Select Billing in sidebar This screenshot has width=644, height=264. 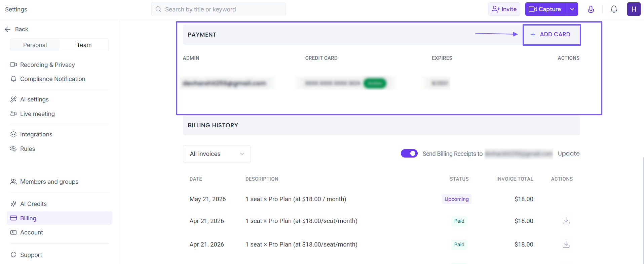[x=60, y=218]
